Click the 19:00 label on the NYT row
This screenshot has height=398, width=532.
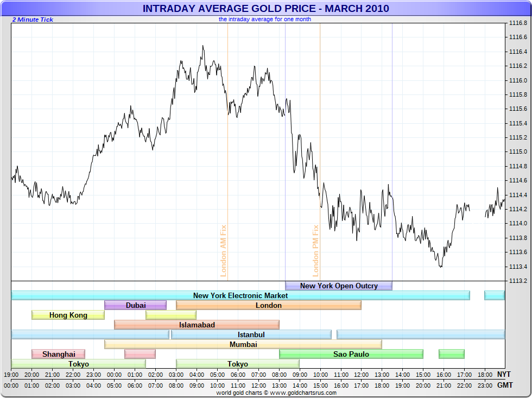click(x=11, y=375)
